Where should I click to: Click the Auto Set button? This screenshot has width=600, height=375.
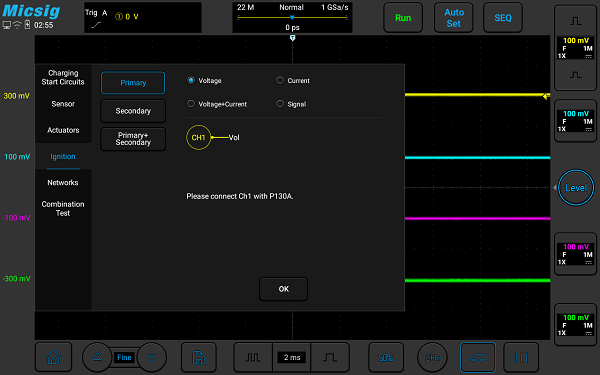click(x=454, y=18)
